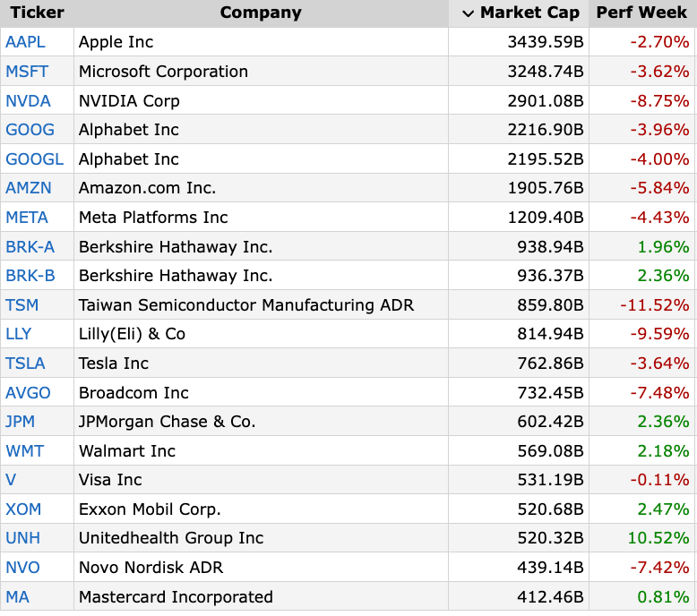Screen dimensions: 697x616
Task: Open the MSFT ticker link
Action: (26, 72)
